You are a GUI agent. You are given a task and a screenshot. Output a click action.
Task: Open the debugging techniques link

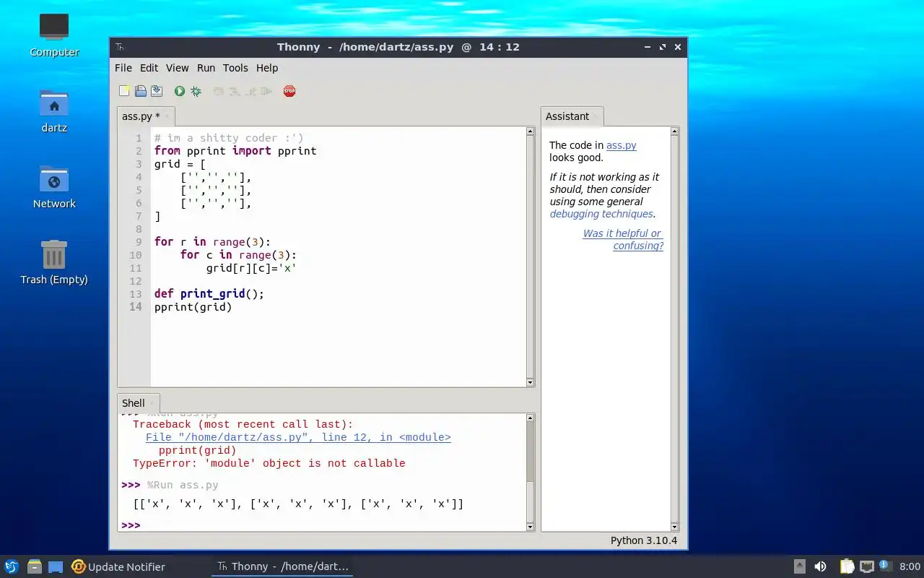(x=601, y=214)
